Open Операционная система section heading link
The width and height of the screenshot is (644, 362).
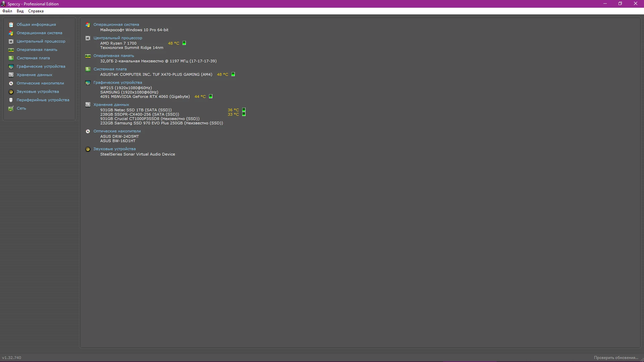(x=116, y=24)
